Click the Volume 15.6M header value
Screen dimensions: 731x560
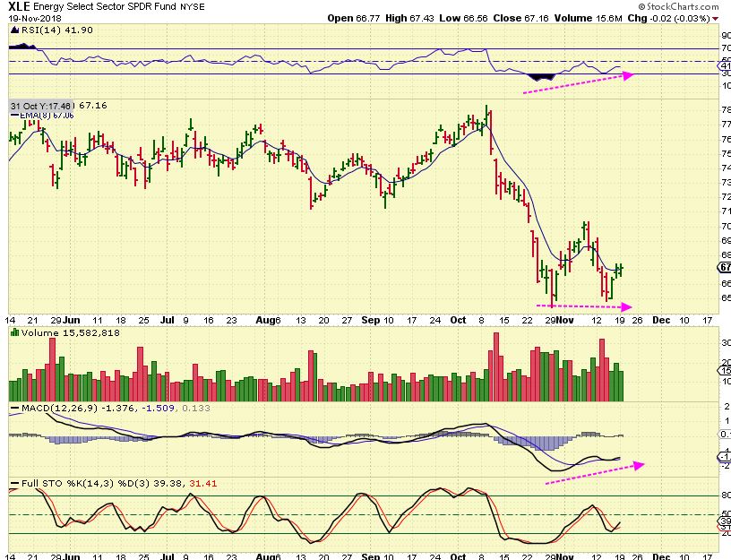coord(589,18)
